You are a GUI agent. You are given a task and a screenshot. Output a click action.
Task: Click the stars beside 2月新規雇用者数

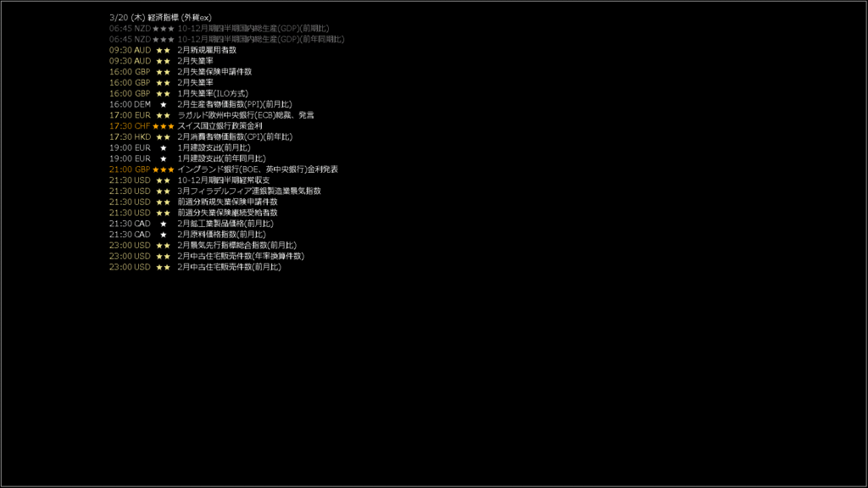[x=164, y=50]
